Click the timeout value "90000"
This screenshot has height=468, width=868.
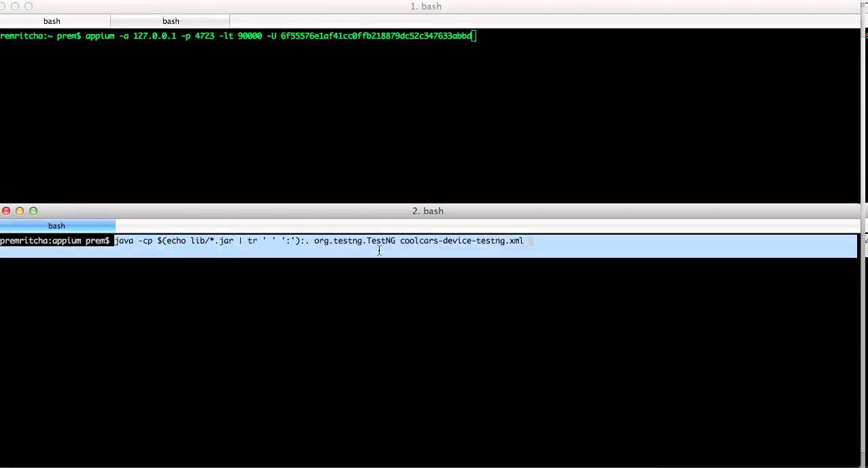(250, 35)
